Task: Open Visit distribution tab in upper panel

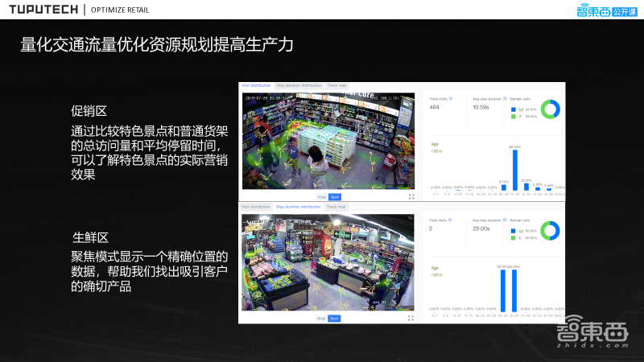Action: click(256, 85)
